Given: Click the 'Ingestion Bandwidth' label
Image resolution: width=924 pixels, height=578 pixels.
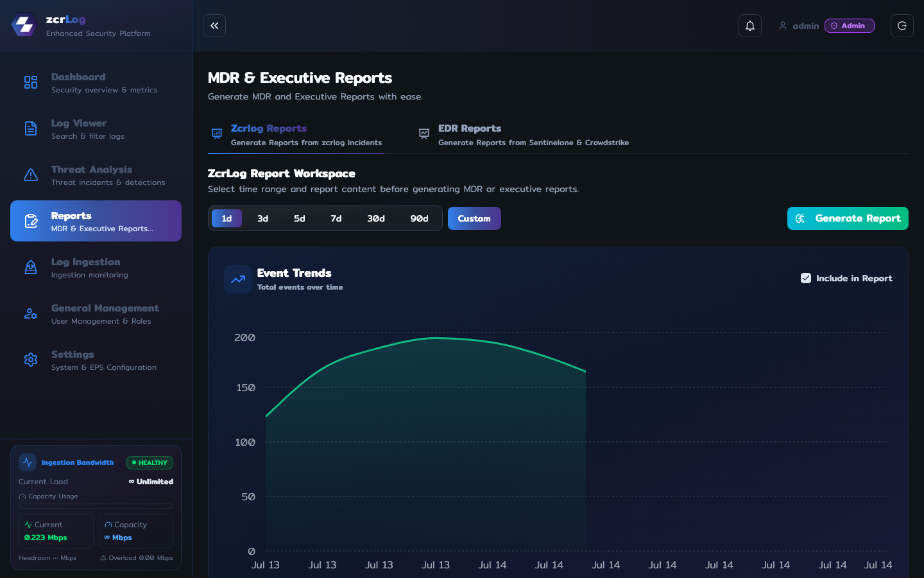Looking at the screenshot, I should tap(78, 462).
